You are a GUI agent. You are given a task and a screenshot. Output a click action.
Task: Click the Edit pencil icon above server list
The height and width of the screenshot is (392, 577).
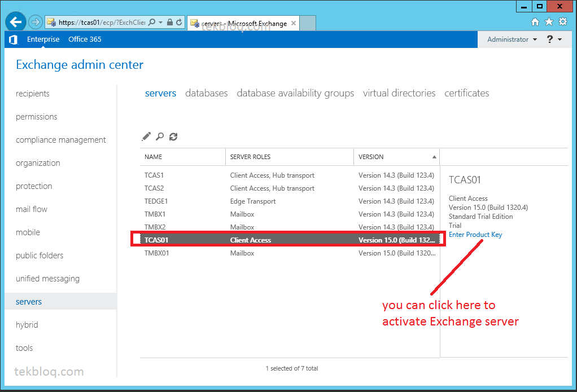pyautogui.click(x=146, y=137)
